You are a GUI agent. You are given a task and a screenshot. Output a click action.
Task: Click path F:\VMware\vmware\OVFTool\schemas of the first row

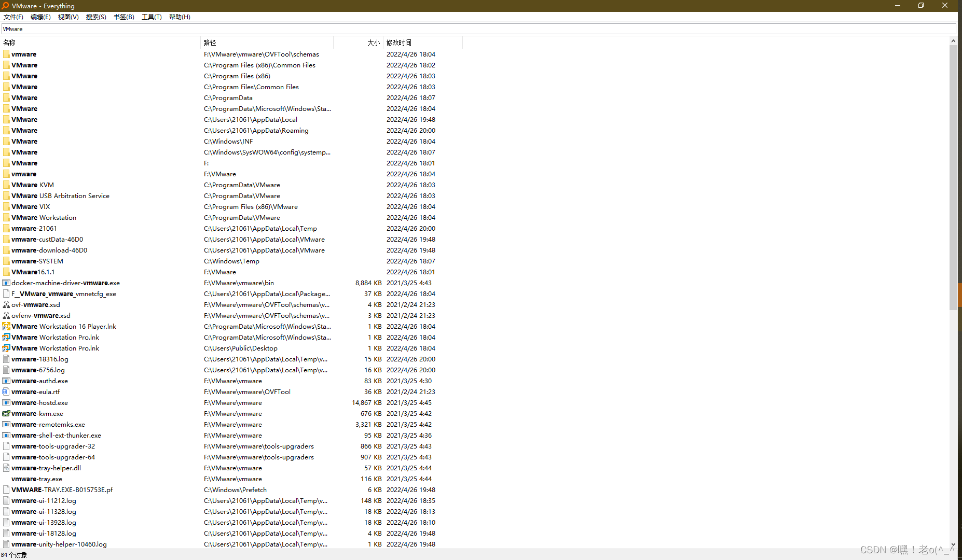coord(262,54)
